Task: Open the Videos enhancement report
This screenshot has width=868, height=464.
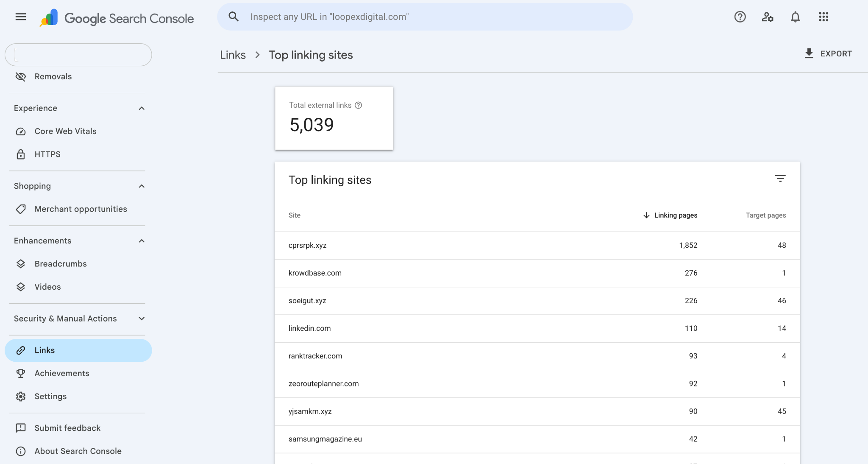Action: click(78, 287)
